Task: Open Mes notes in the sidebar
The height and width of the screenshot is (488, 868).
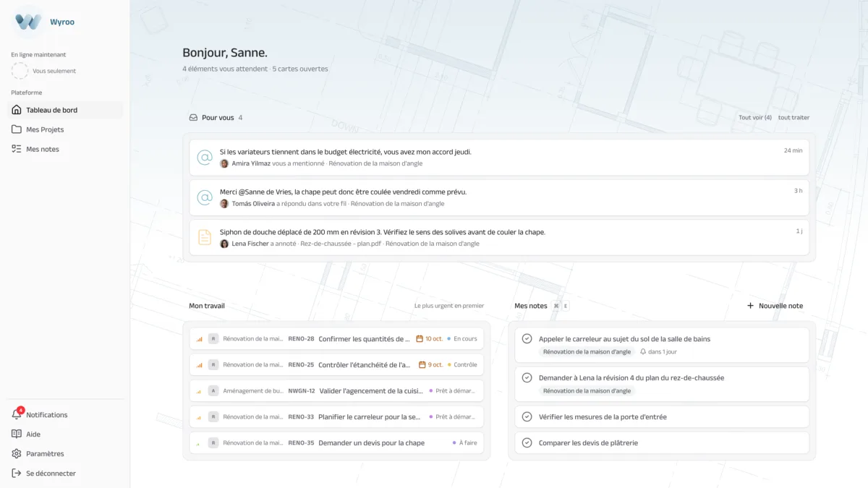Action: click(x=65, y=149)
